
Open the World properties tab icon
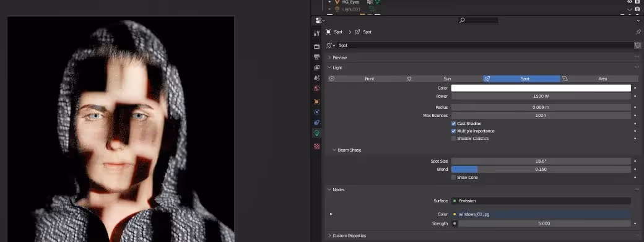(316, 88)
